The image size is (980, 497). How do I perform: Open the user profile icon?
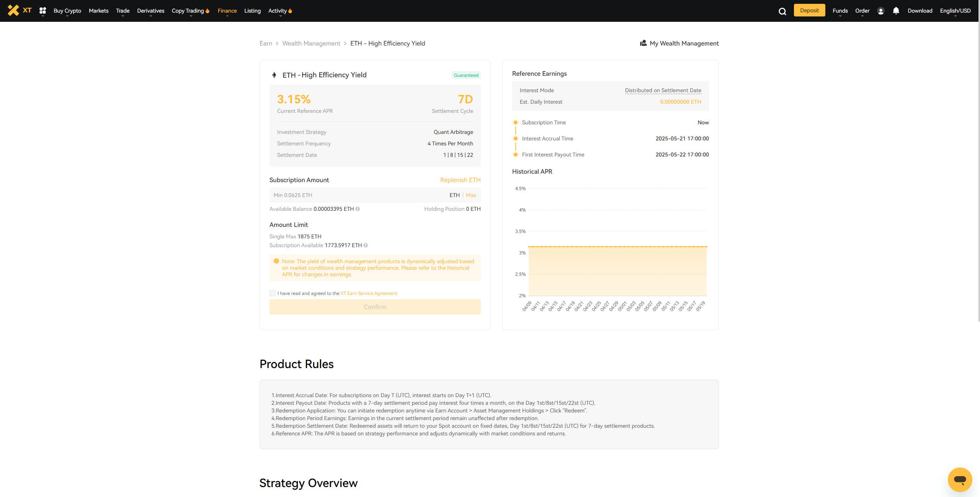(880, 11)
